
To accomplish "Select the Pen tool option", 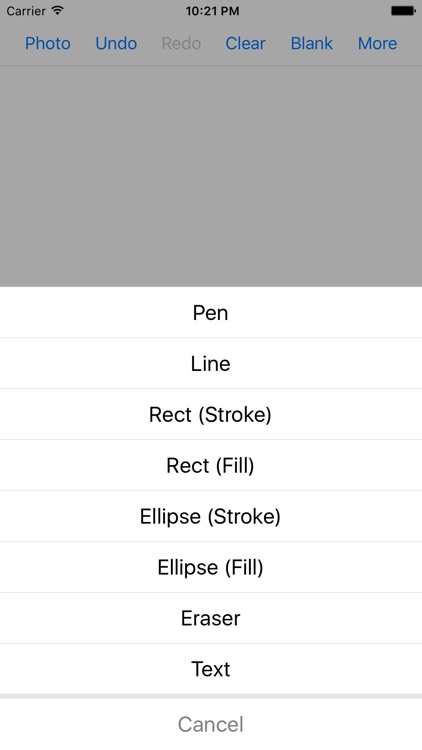I will point(211,312).
